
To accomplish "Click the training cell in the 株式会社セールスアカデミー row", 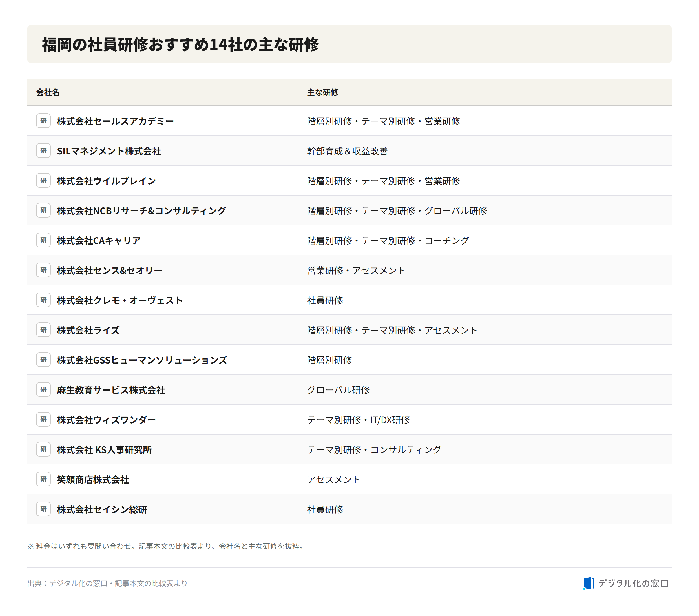I will pos(384,121).
